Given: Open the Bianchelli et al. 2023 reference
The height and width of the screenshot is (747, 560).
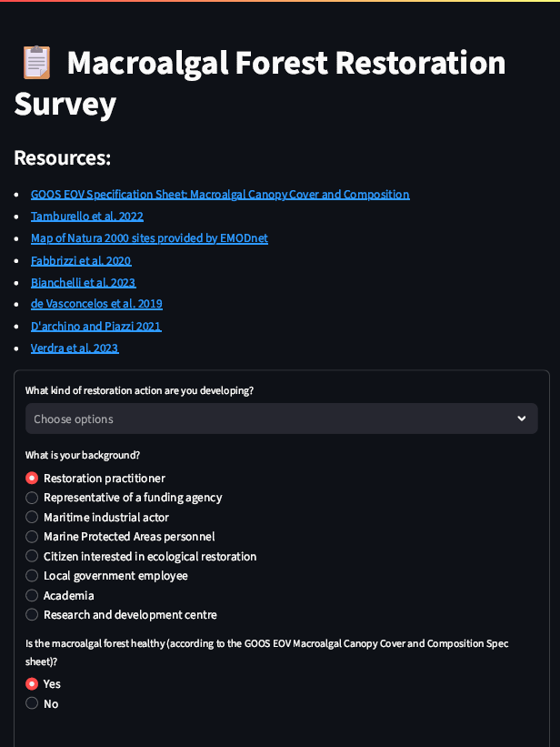Looking at the screenshot, I should 83,282.
